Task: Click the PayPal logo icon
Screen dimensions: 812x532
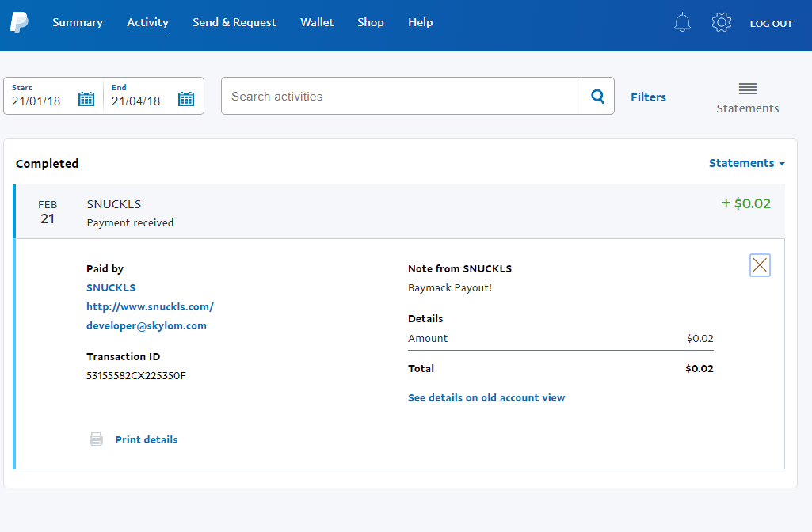Action: coord(19,23)
